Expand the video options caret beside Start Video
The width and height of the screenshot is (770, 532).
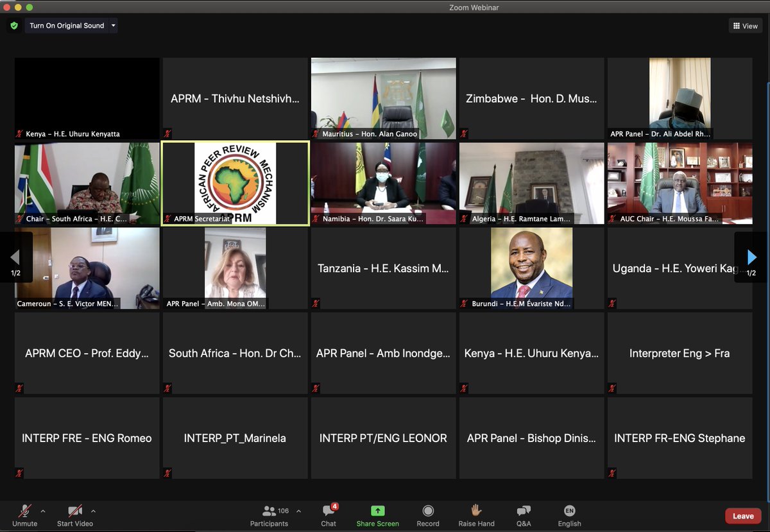tap(93, 511)
